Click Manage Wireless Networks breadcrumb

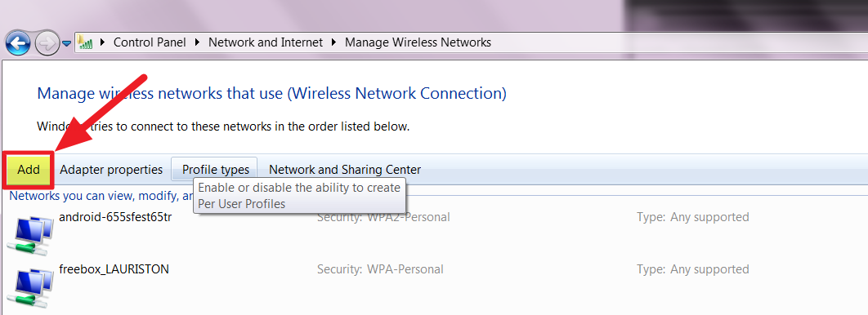pos(418,42)
